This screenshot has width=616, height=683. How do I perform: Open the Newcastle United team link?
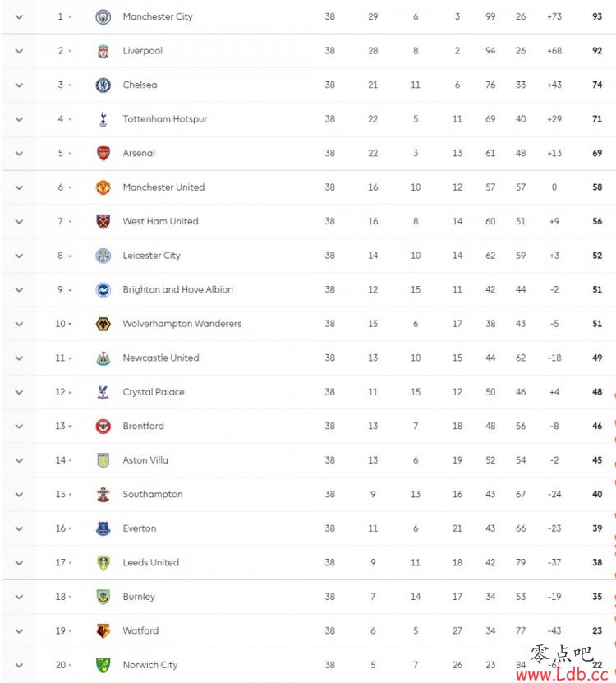click(x=161, y=358)
